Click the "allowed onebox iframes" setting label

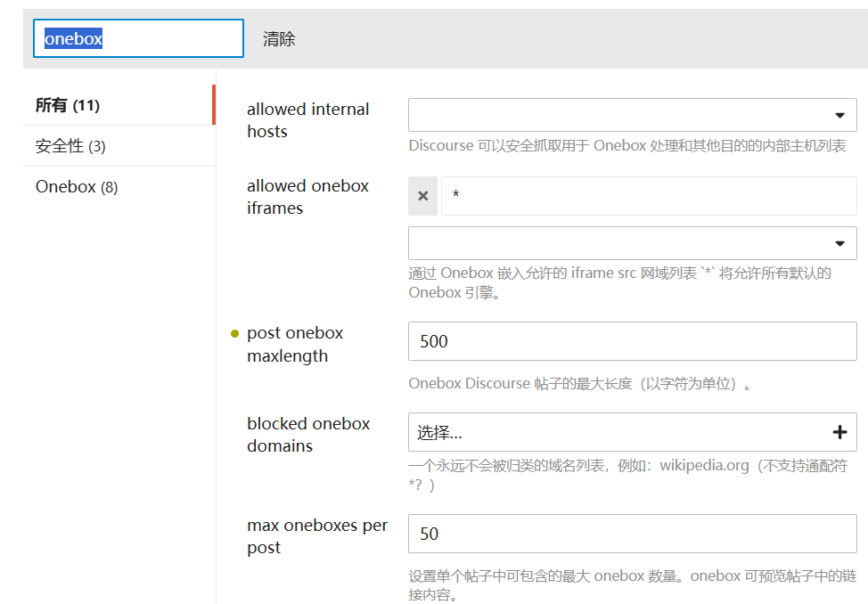coord(307,196)
